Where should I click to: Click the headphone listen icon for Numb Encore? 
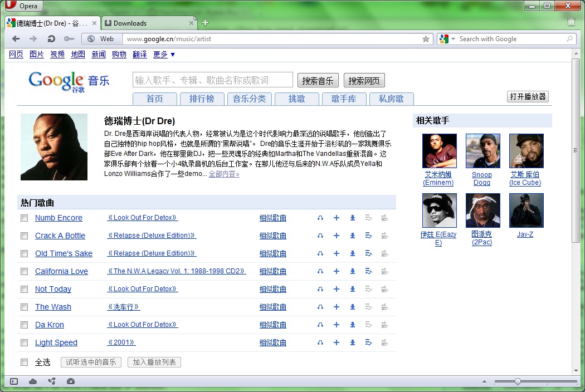[x=320, y=218]
